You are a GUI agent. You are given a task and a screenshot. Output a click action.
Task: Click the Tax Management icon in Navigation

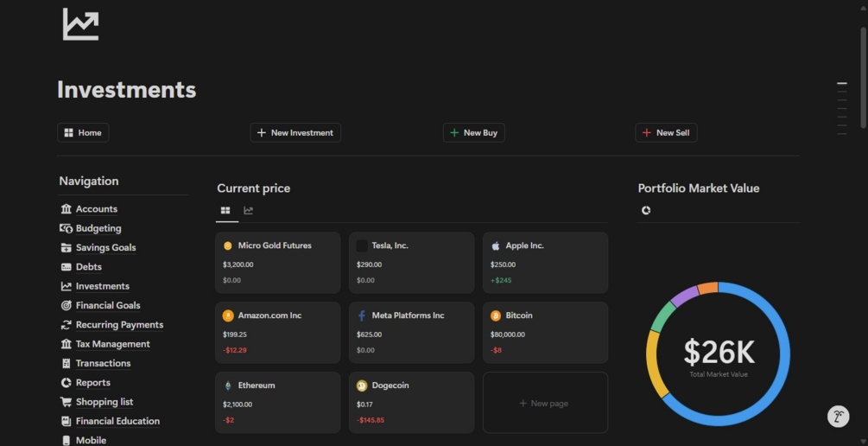67,344
